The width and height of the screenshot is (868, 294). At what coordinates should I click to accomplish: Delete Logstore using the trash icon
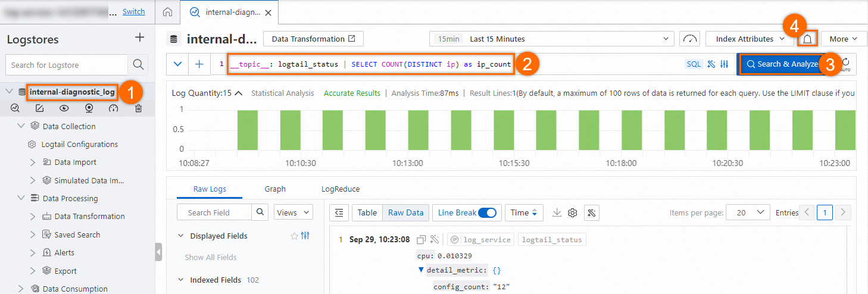[138, 108]
